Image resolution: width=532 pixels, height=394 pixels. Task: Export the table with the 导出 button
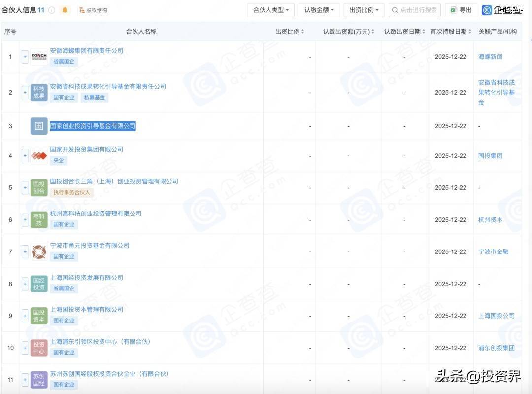coord(461,10)
